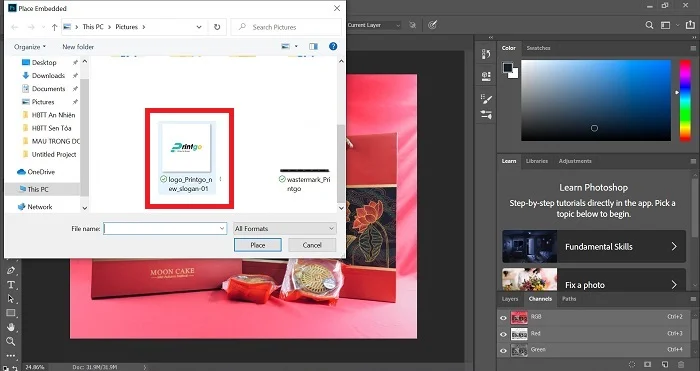700x371 pixels.
Task: Open the Brush Settings panel icon
Action: click(486, 99)
